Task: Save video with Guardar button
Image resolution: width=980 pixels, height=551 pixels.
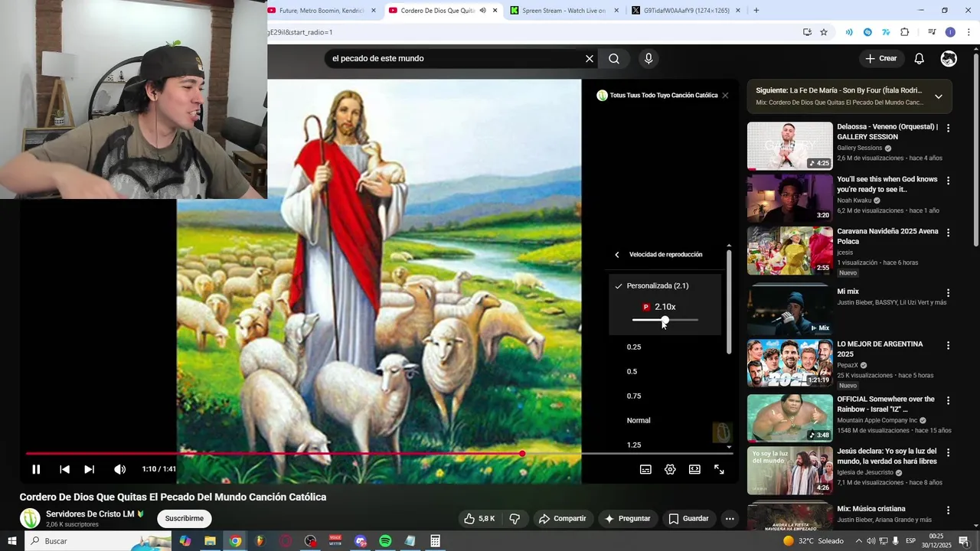Action: pos(688,519)
